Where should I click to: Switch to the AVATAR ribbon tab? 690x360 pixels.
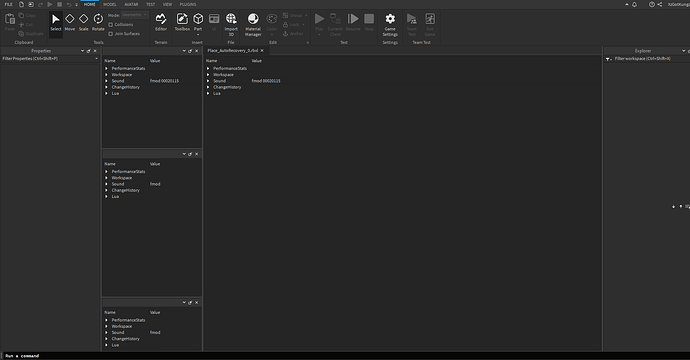point(131,4)
